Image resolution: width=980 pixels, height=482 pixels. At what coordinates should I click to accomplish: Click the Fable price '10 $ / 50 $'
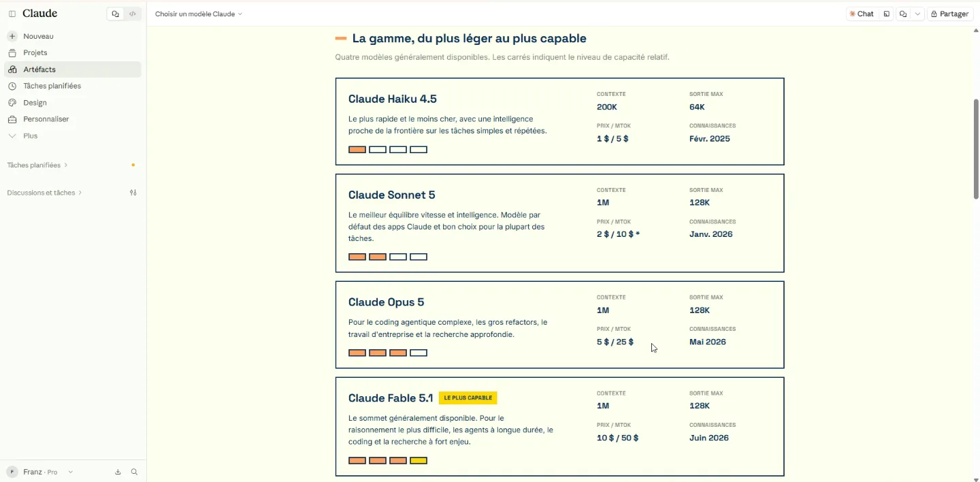[x=618, y=438]
